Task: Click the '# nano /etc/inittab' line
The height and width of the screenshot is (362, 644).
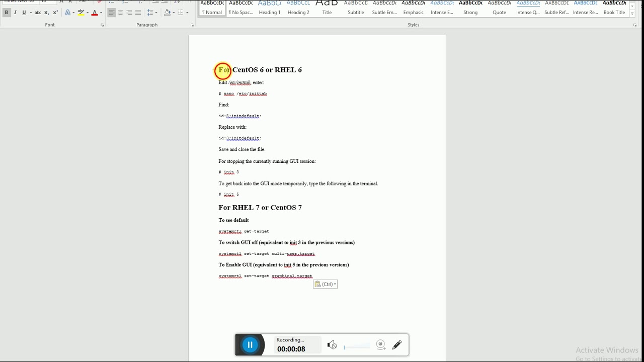Action: click(x=243, y=94)
